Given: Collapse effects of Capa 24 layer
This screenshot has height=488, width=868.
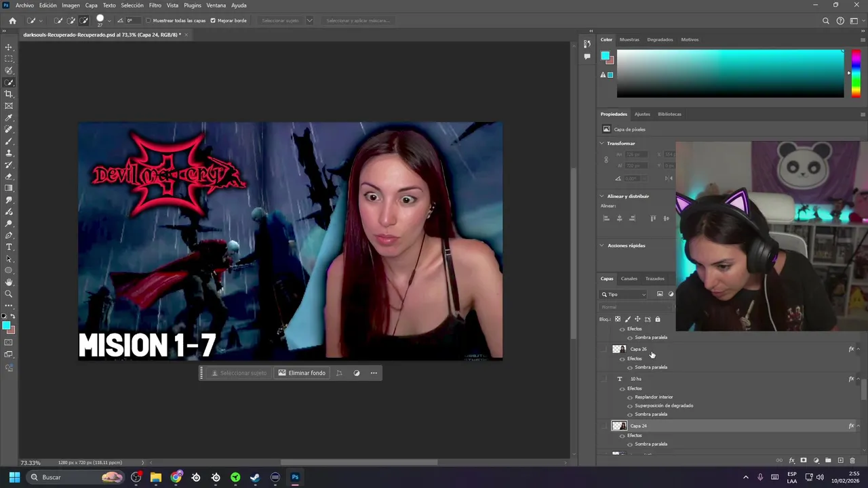Looking at the screenshot, I should [859, 426].
